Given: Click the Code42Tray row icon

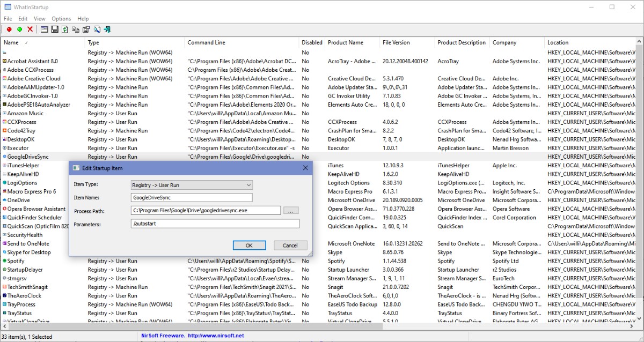Looking at the screenshot, I should [x=4, y=131].
